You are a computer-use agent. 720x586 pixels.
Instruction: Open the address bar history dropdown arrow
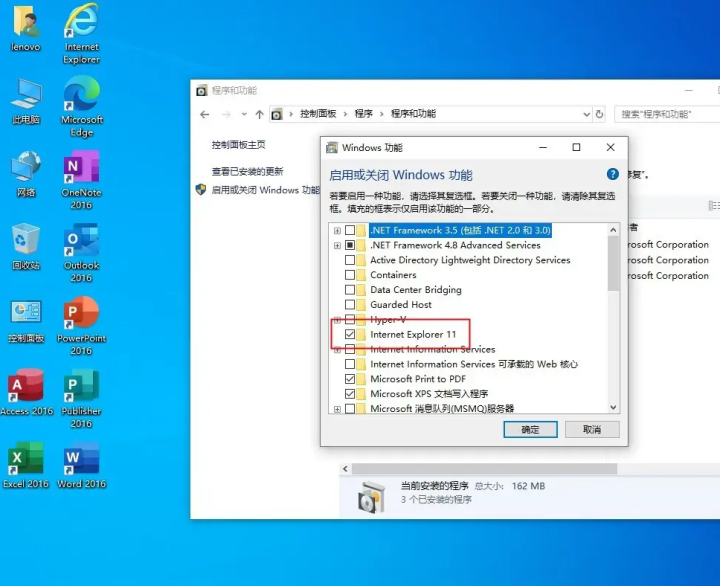pyautogui.click(x=589, y=114)
